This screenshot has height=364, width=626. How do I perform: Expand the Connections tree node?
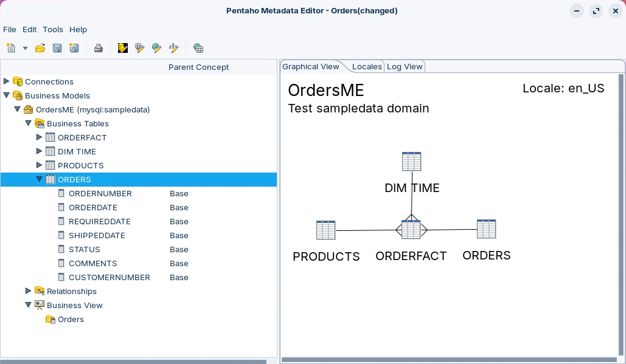coord(7,81)
